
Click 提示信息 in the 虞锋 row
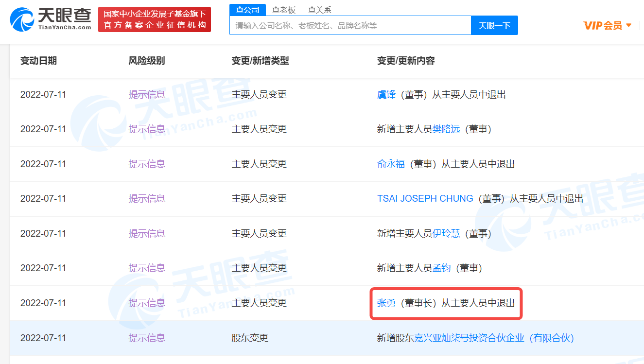pos(147,94)
